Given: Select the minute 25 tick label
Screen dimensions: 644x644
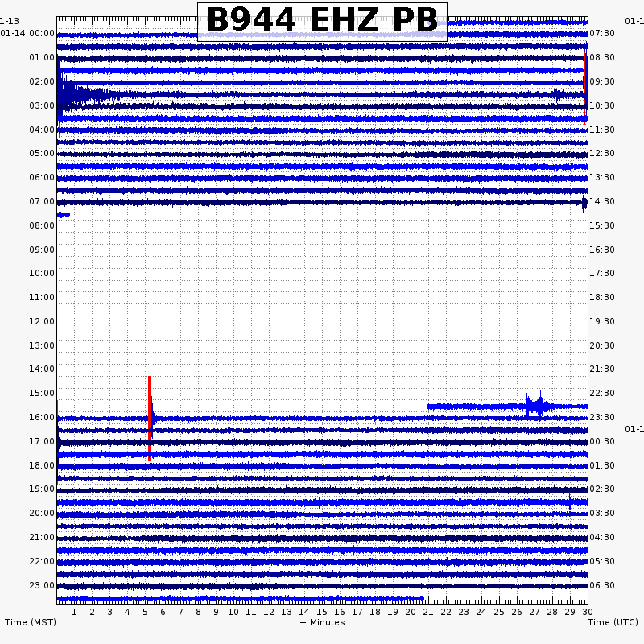Looking at the screenshot, I should pos(498,612).
